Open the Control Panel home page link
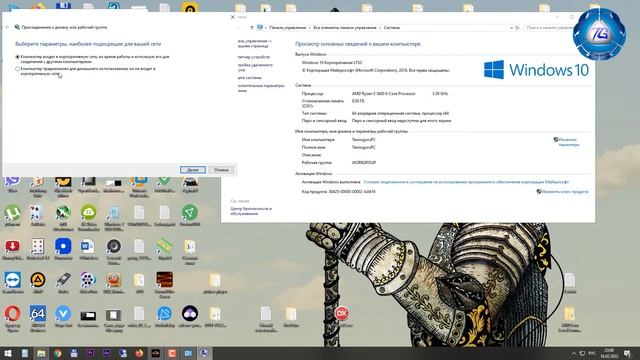640x360 pixels. click(x=254, y=43)
